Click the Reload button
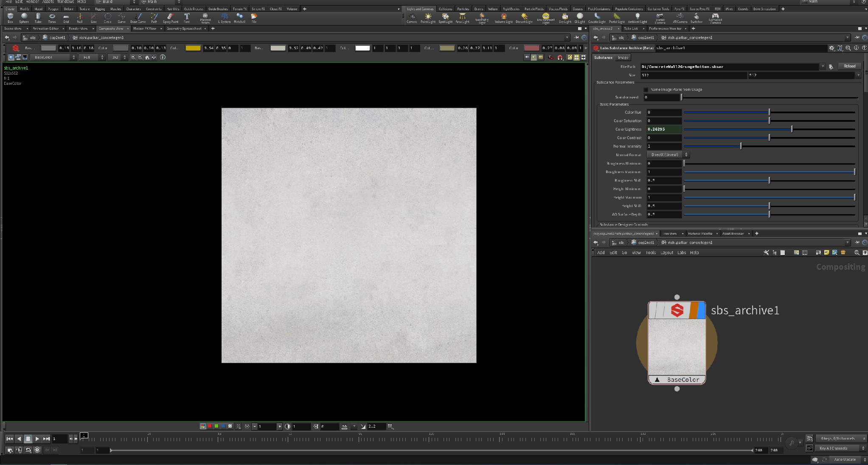The image size is (868, 465). [849, 66]
